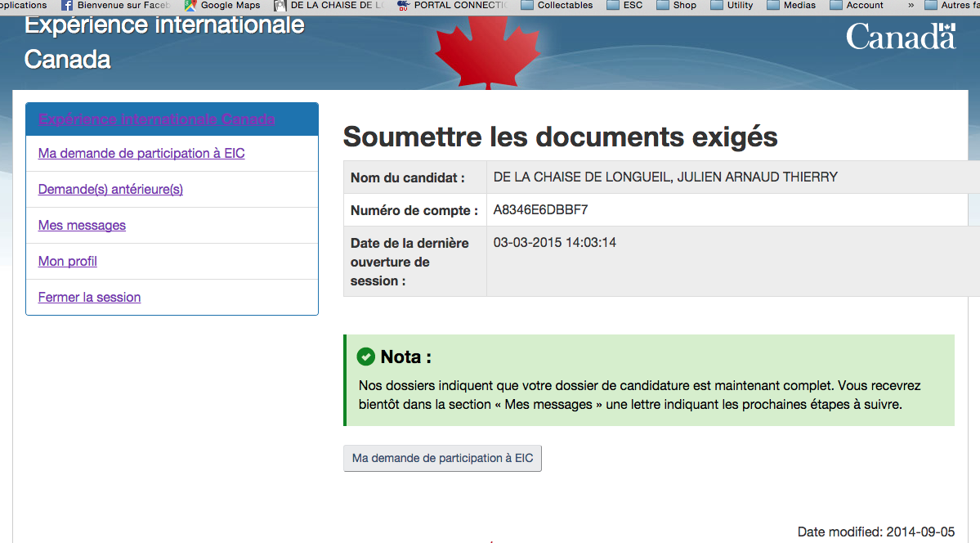This screenshot has height=543, width=980.
Task: Open the 'Demande(s) antérieure(s)' link
Action: click(x=110, y=190)
